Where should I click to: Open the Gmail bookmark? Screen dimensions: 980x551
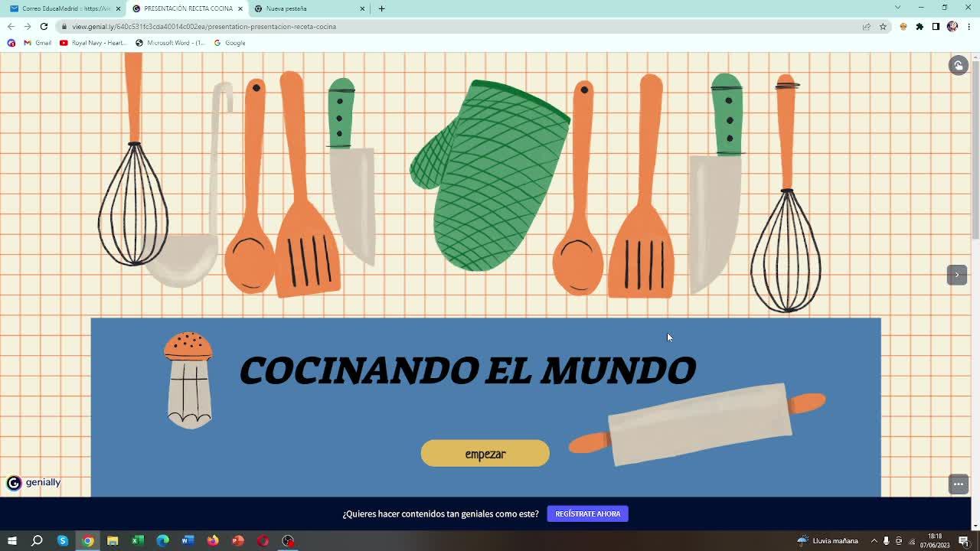pos(38,43)
